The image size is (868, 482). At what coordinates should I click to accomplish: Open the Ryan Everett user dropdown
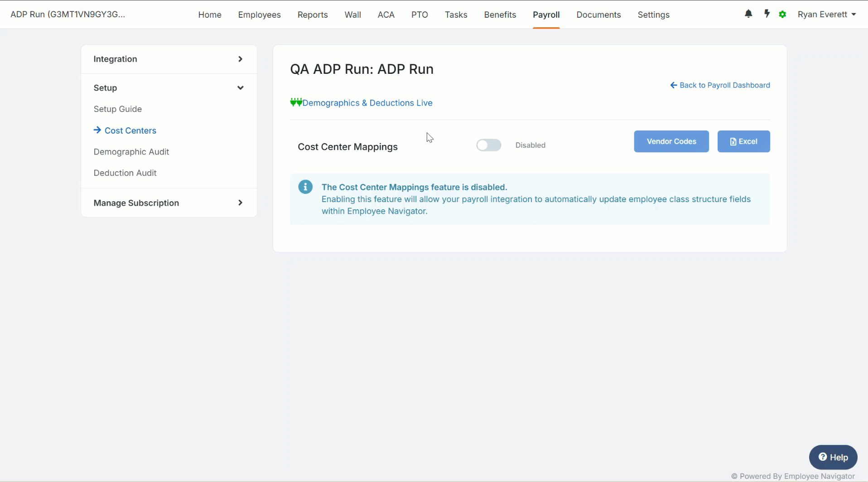coord(826,14)
